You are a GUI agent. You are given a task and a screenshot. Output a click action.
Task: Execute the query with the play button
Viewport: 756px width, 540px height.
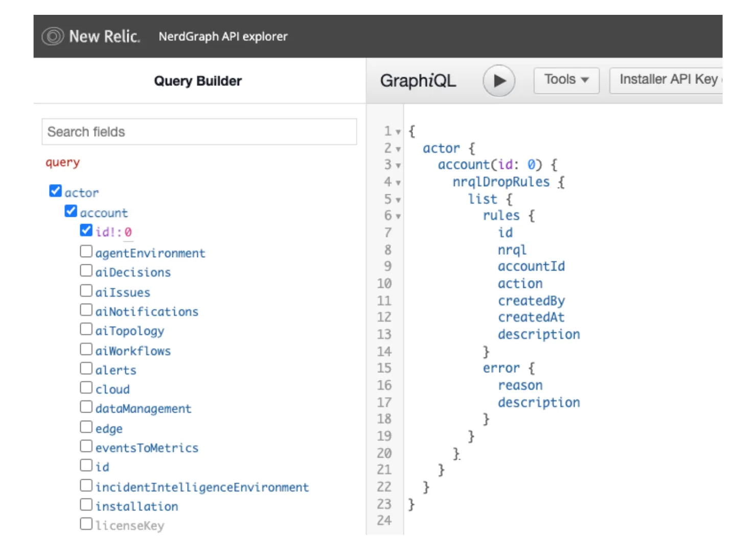tap(499, 80)
